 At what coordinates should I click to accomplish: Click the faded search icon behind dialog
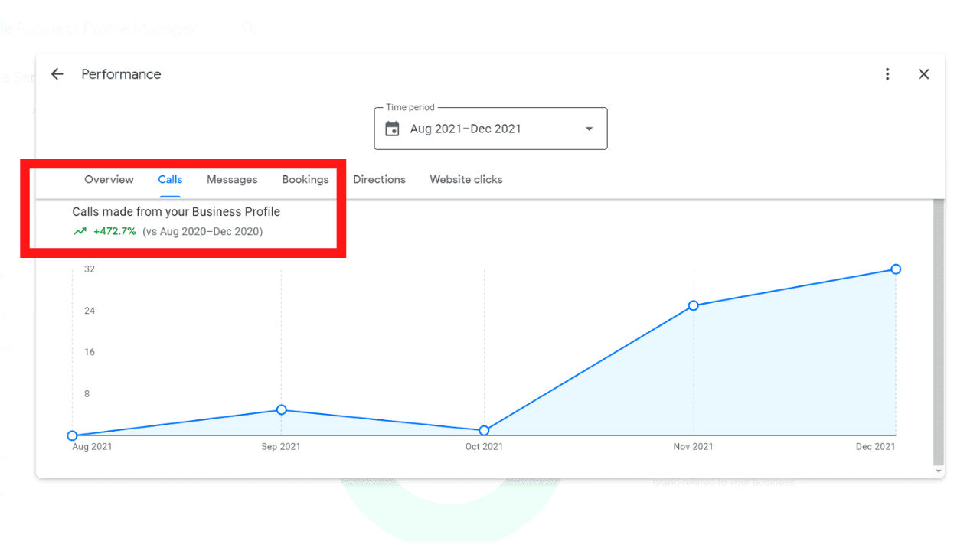[249, 29]
